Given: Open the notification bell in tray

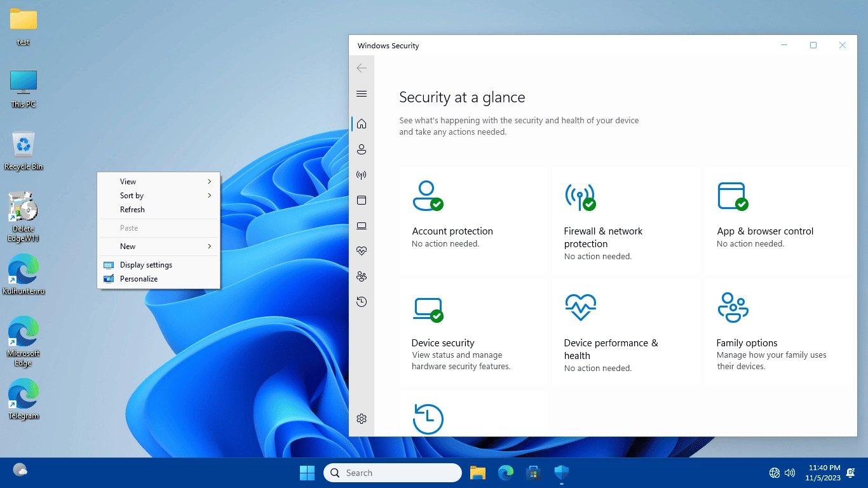Looking at the screenshot, I should 851,473.
